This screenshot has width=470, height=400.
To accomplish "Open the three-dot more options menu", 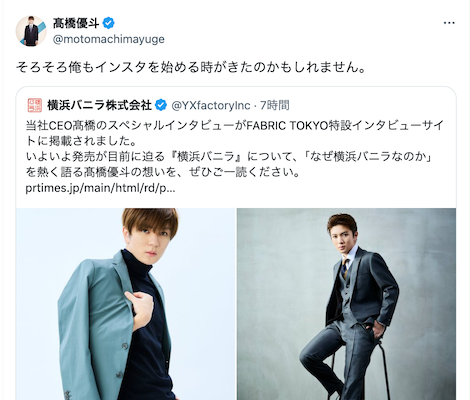I will (449, 23).
